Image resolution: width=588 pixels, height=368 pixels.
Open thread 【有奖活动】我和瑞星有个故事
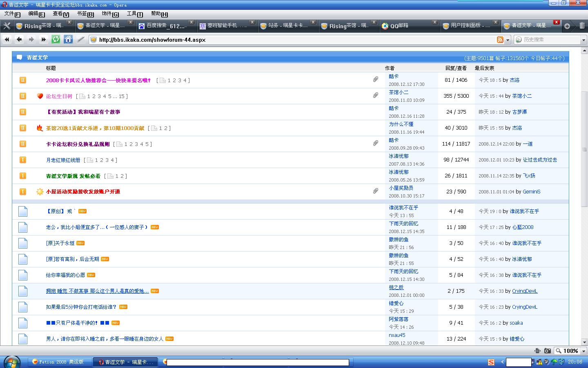[x=83, y=112]
